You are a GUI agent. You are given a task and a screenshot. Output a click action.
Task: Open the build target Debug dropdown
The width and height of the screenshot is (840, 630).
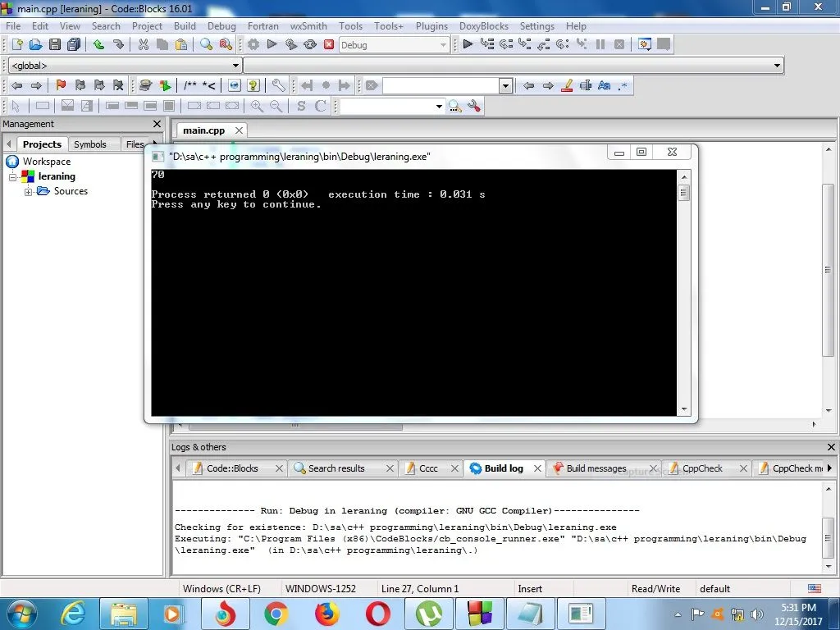tap(394, 45)
